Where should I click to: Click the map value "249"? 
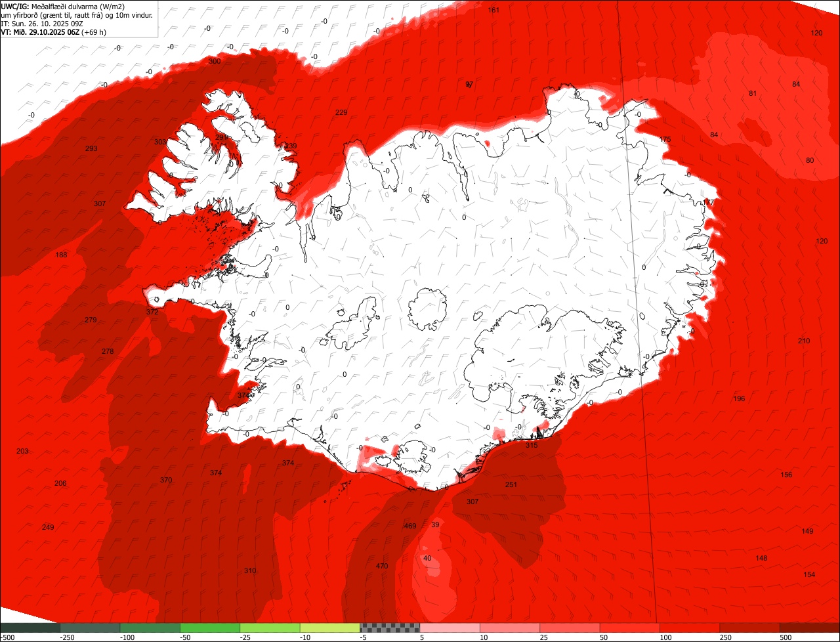click(x=48, y=527)
